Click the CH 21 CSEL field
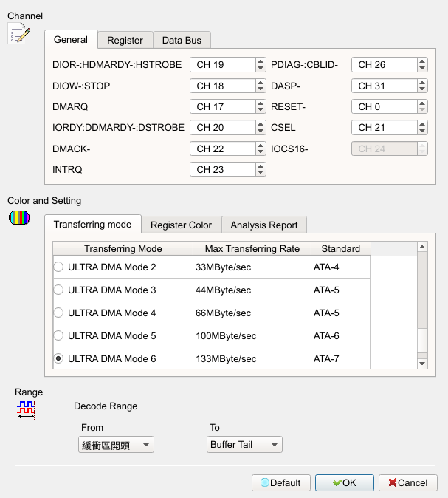Image resolution: width=448 pixels, height=498 pixels. tap(385, 127)
